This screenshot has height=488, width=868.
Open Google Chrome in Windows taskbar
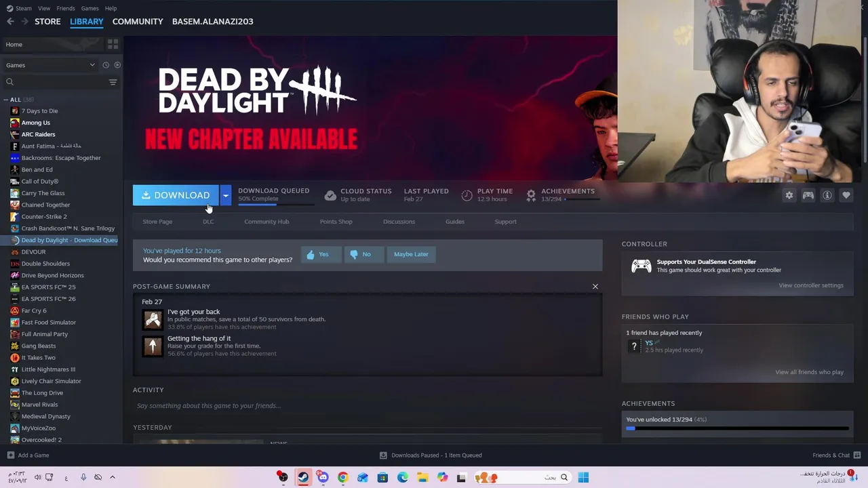(342, 478)
